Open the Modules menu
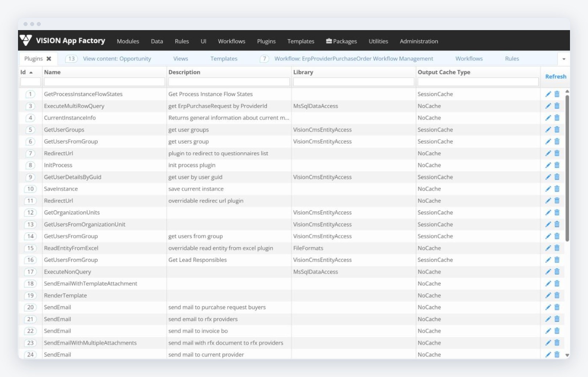Viewport: 588px width, 377px height. (128, 41)
